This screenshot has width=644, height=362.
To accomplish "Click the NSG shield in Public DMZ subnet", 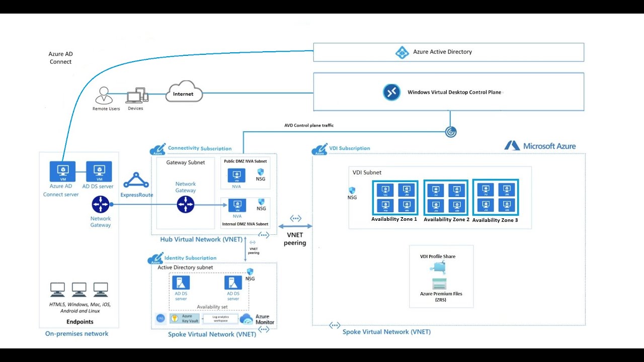I will click(x=261, y=172).
